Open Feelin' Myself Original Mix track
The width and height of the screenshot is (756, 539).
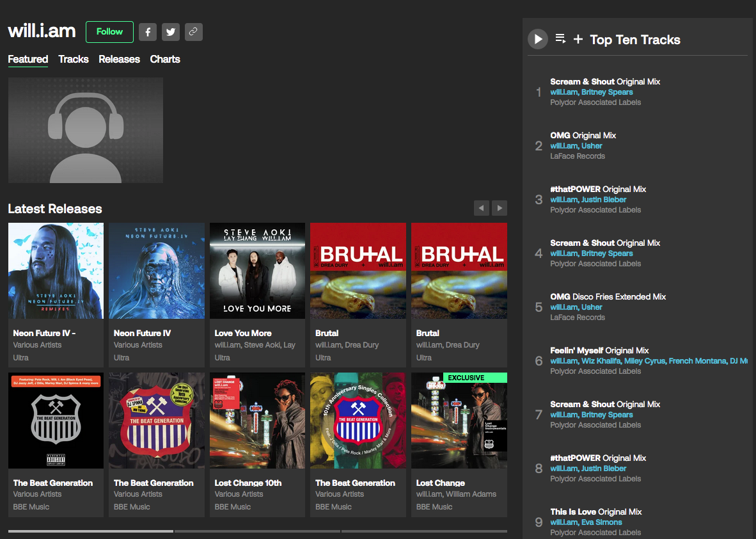[x=599, y=350]
